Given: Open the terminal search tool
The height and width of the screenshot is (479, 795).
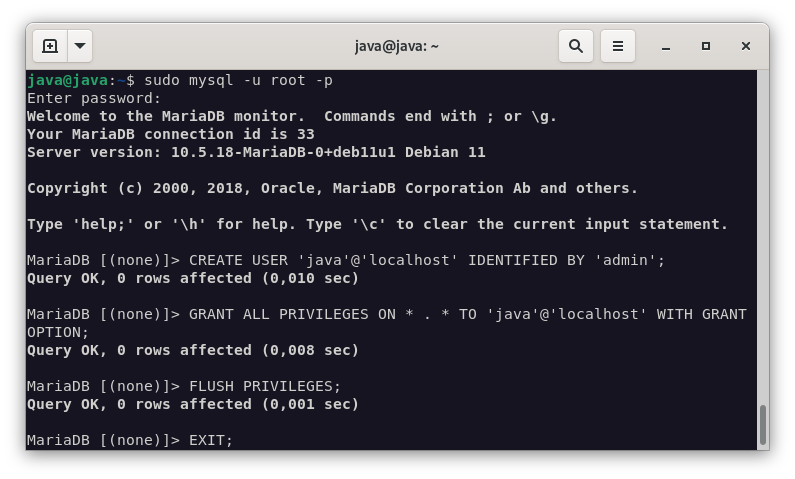Looking at the screenshot, I should click(x=576, y=46).
